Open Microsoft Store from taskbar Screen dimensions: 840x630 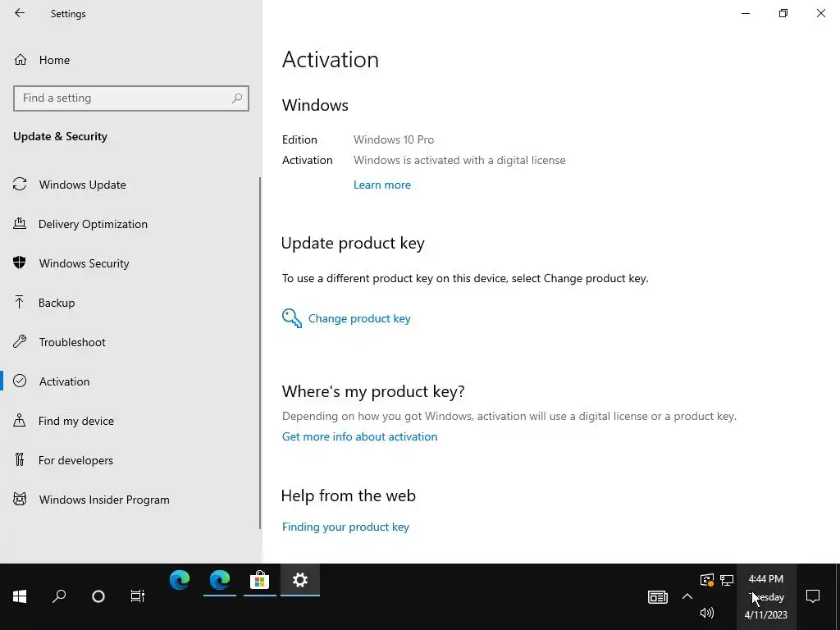(x=260, y=580)
